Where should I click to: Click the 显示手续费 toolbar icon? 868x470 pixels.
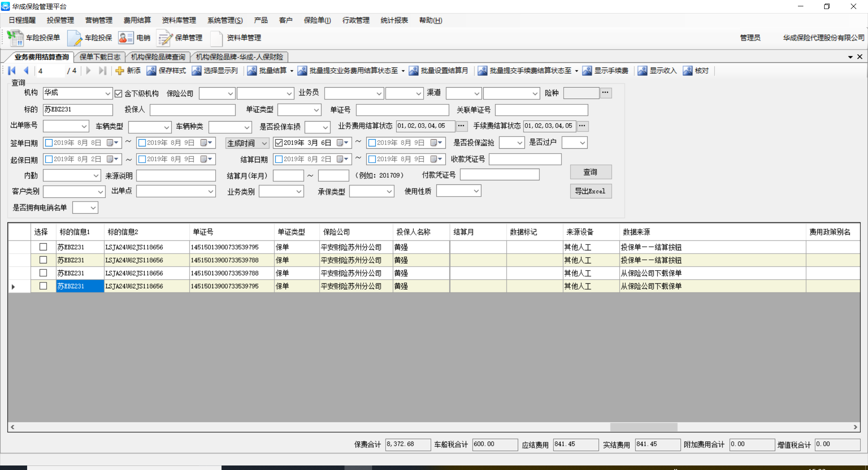pyautogui.click(x=587, y=70)
